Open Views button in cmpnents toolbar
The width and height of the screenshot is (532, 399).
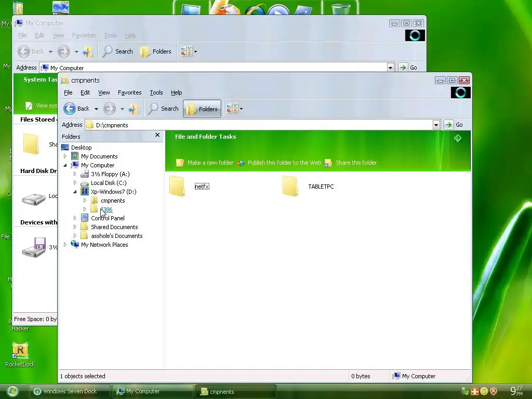tap(234, 109)
